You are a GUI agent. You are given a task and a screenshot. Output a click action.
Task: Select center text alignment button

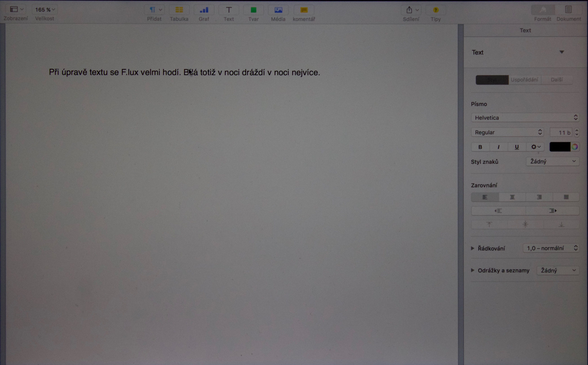click(512, 197)
